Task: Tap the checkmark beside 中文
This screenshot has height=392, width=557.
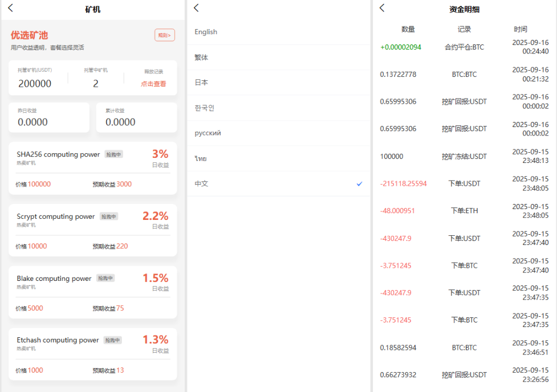Action: [x=359, y=184]
